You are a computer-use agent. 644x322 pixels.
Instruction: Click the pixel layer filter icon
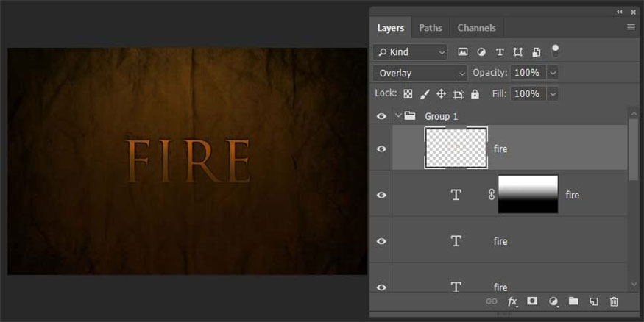[x=463, y=52]
